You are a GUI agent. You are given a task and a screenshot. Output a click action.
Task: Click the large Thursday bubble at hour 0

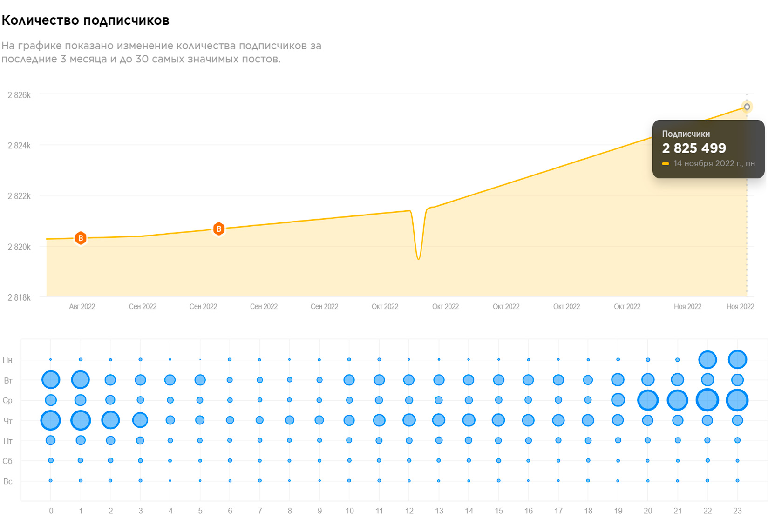tap(51, 420)
